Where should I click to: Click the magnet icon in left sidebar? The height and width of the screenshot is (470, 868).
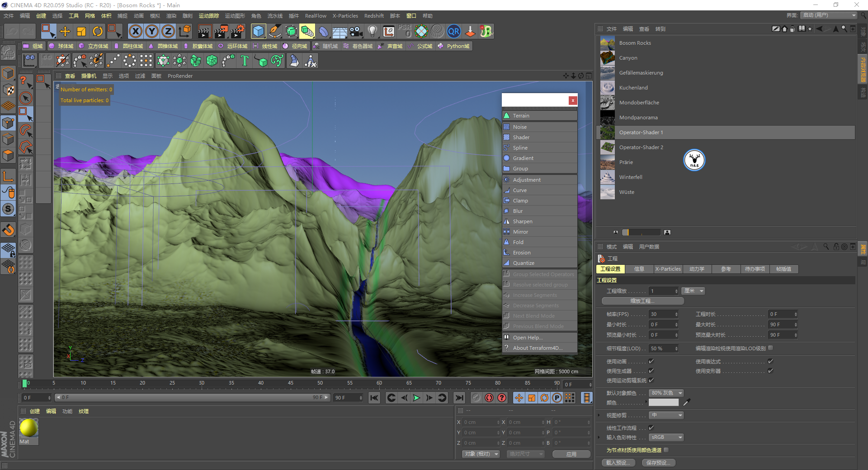[x=8, y=230]
